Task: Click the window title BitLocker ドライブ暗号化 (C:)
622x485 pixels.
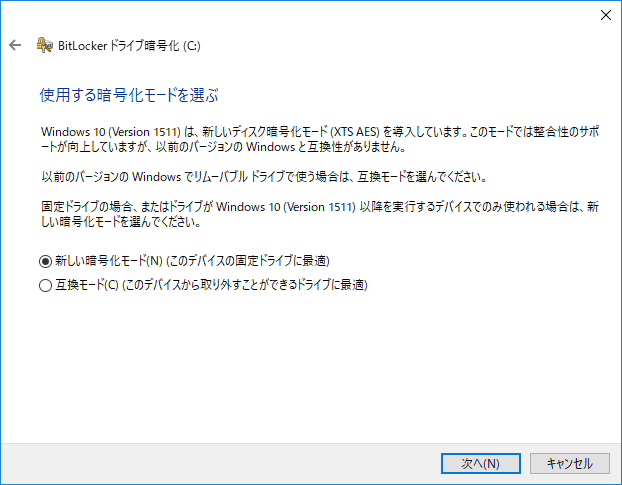Action: [130, 45]
